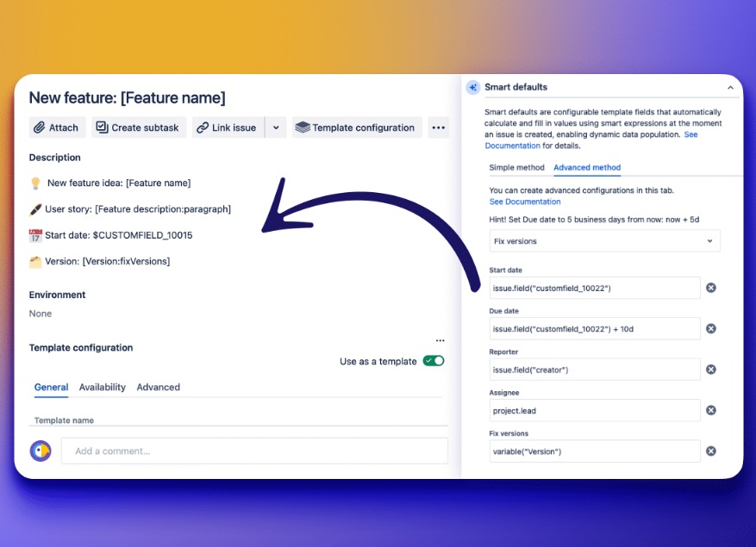Switch to Simple method tab
756x547 pixels.
516,167
